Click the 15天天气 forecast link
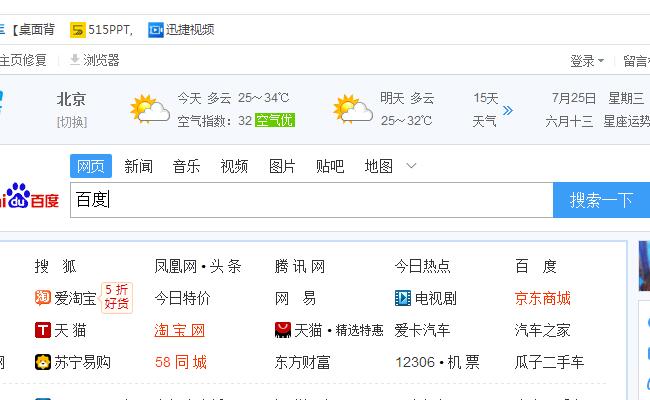Image resolution: width=650 pixels, height=400 pixels. [x=485, y=109]
